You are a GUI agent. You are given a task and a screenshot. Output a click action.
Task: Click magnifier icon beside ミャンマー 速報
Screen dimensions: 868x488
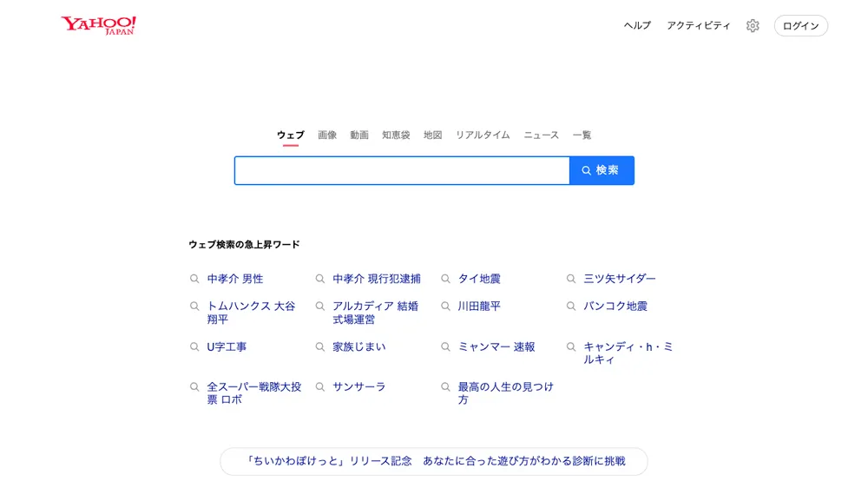(x=445, y=347)
